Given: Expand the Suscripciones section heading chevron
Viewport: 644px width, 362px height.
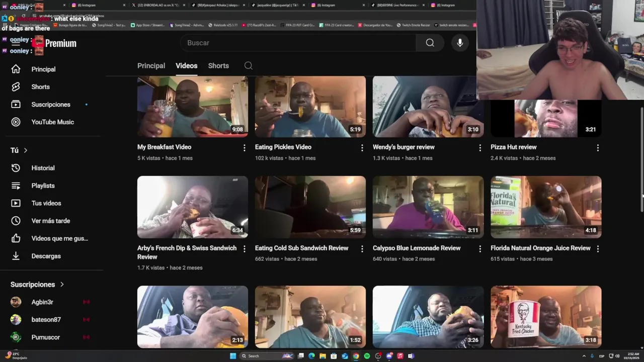Looking at the screenshot, I should tap(62, 285).
